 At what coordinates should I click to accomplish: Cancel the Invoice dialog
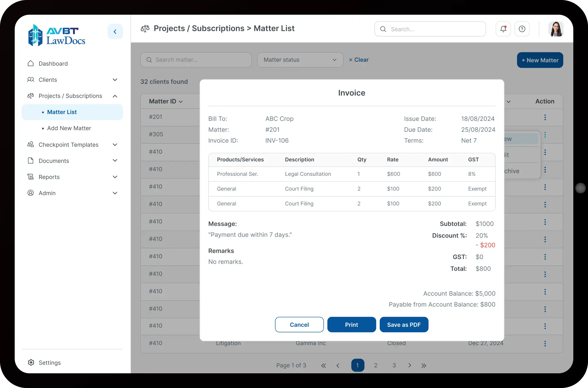coord(299,325)
